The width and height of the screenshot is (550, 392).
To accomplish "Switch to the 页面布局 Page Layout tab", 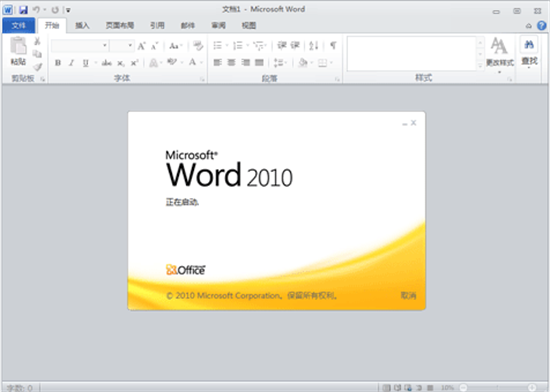I will (120, 25).
